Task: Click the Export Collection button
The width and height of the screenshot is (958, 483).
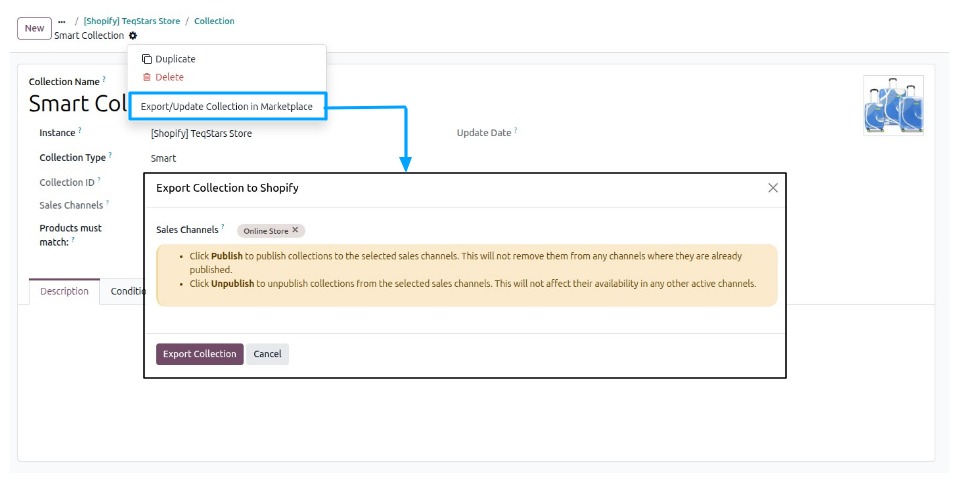Action: point(200,354)
